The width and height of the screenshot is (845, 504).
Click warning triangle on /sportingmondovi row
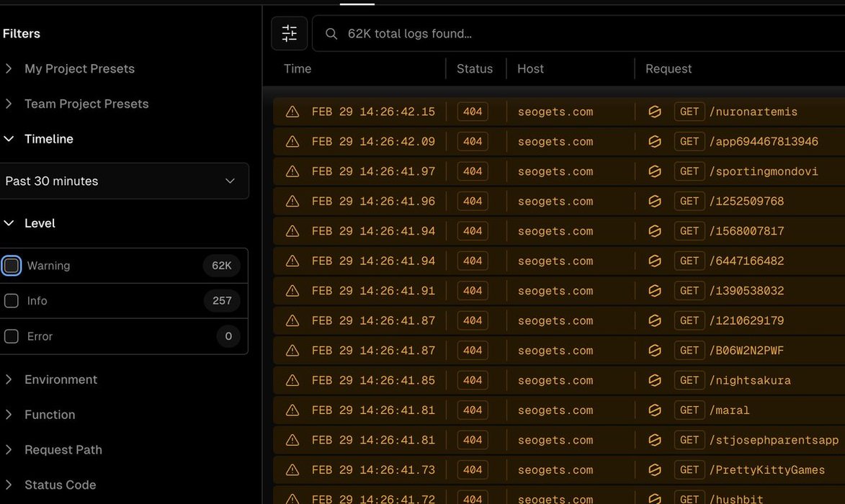click(292, 171)
